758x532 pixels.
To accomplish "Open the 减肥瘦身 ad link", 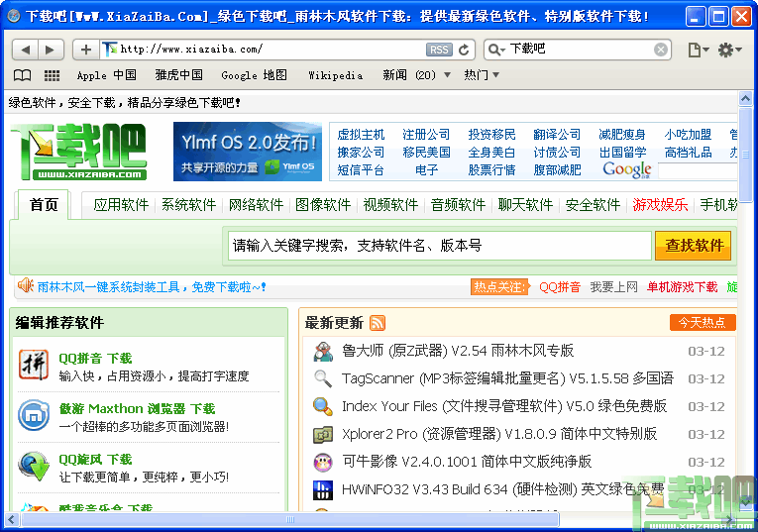I will pos(622,135).
